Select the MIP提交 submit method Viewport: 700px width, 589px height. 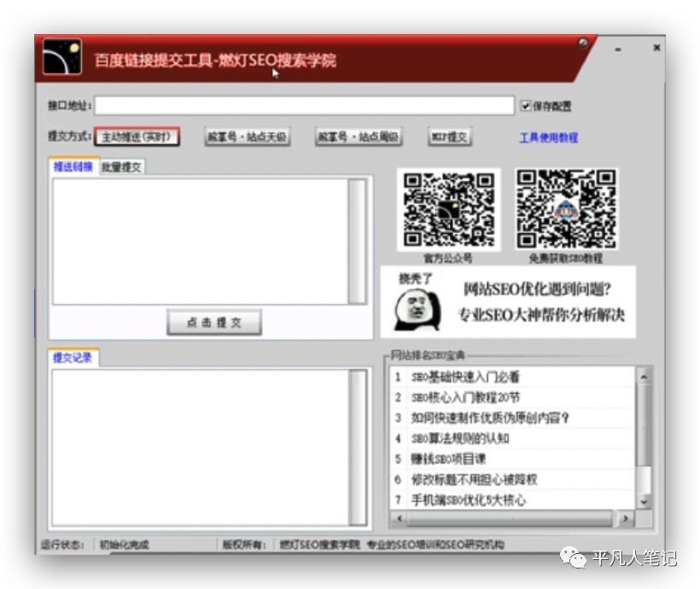[450, 137]
